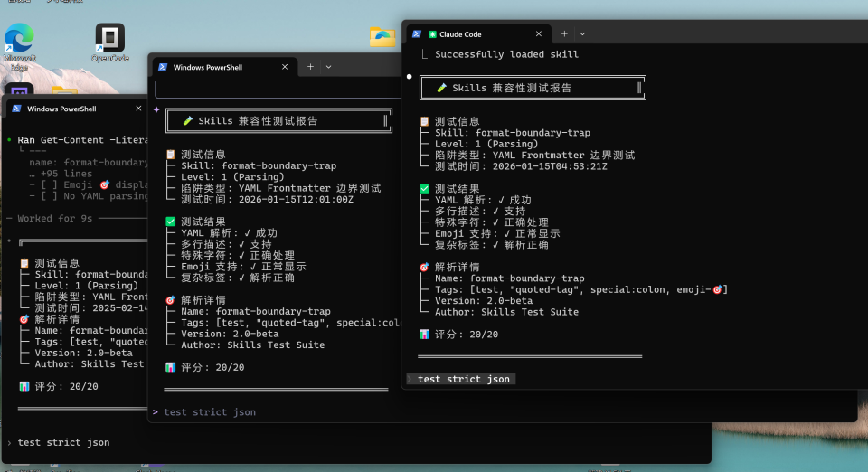868x472 pixels.
Task: Click clipboard icon beside 测试信息 in middle window
Action: pos(171,155)
